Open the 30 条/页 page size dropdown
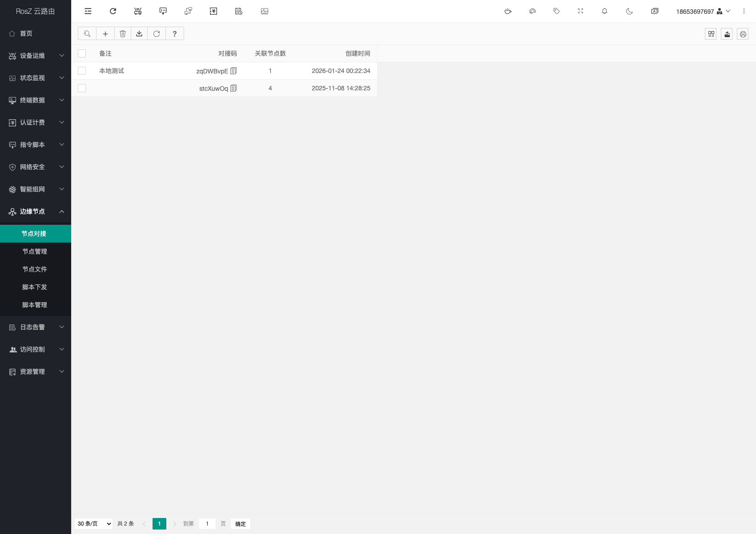The width and height of the screenshot is (756, 534). point(94,524)
